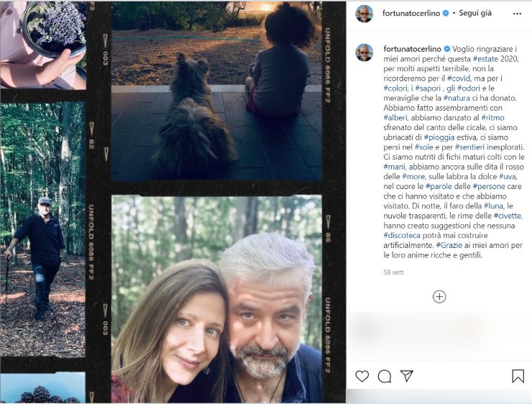Toggle the "Segui già" following button
Screen dimensions: 532x404
tap(476, 14)
